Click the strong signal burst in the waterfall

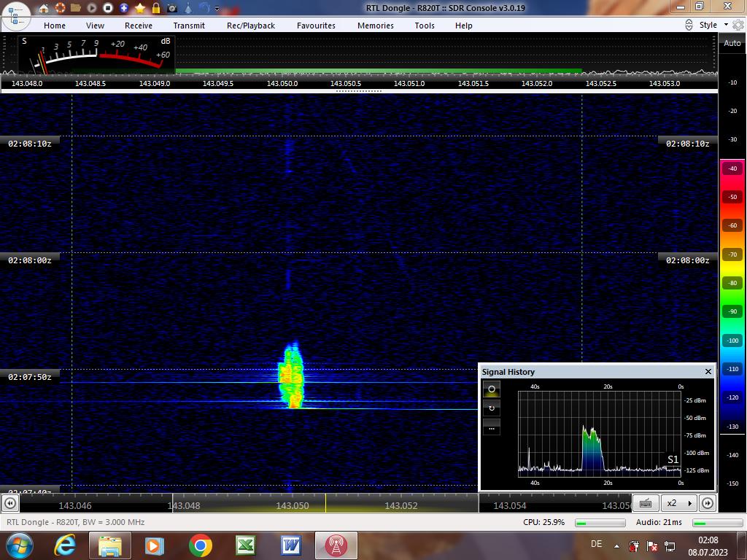click(x=291, y=376)
